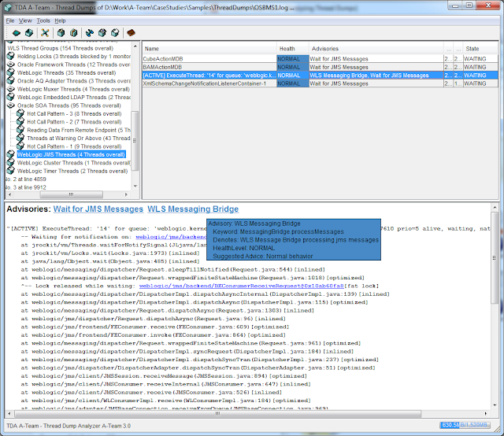Click the open box icon next to open file

tap(29, 33)
